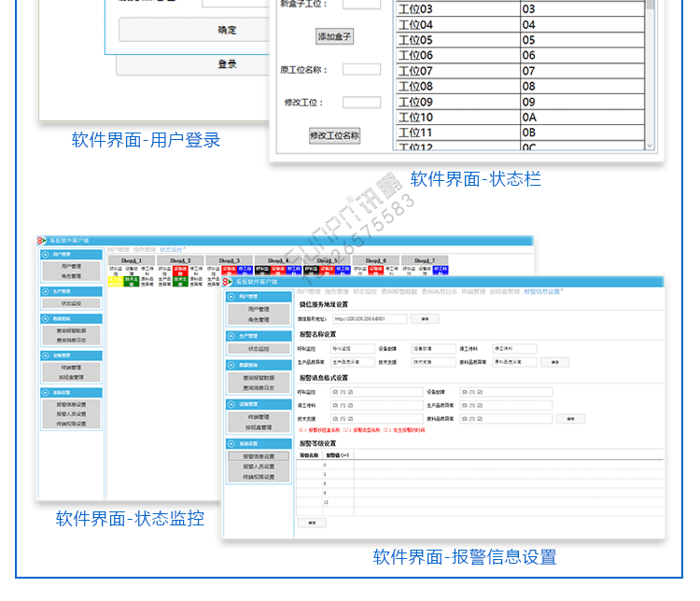700x601 pixels.
Task: Open 终端管理 in front window sidebar
Action: click(x=259, y=417)
